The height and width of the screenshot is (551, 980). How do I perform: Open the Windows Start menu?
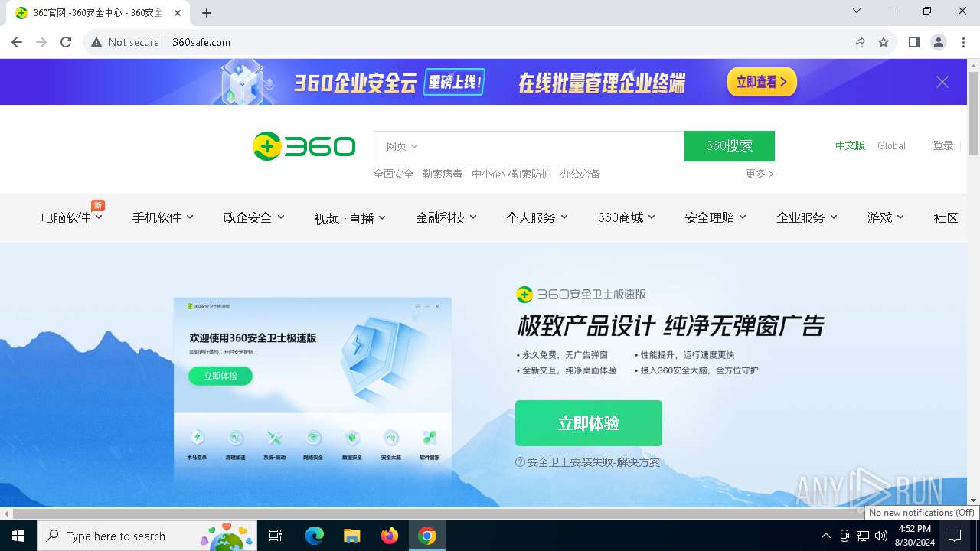coord(18,536)
